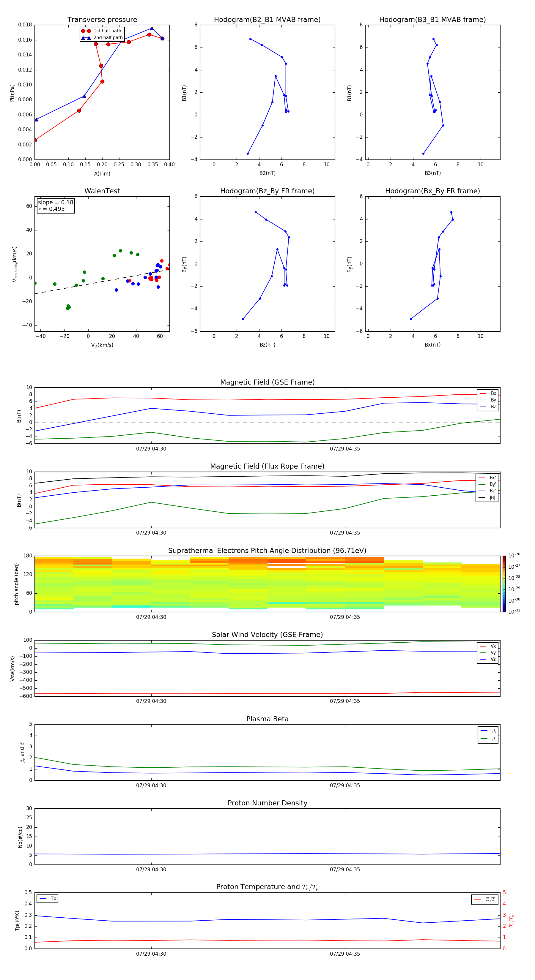Click the "Proton Number Density" title
Image resolution: width=535 pixels, height=980 pixels.
[x=267, y=803]
